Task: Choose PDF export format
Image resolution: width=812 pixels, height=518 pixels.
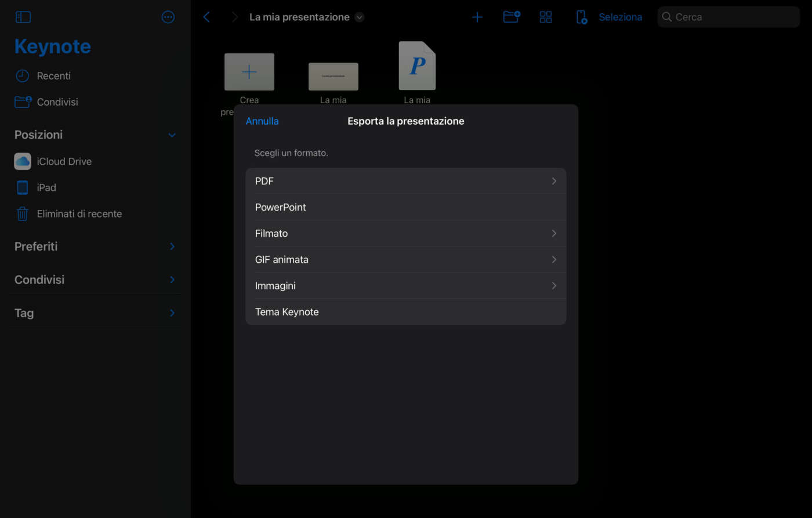Action: click(x=406, y=181)
